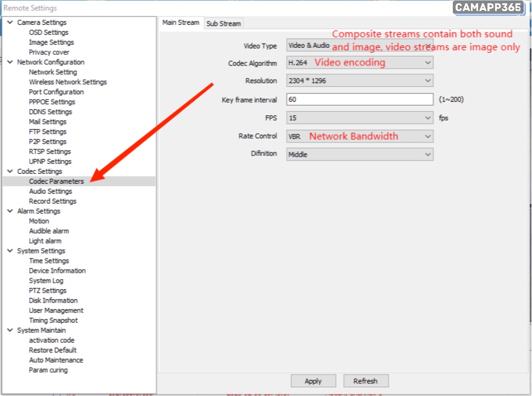Screen dimensions: 532x396
Task: Open OSD Settings in the tree
Action: [48, 32]
